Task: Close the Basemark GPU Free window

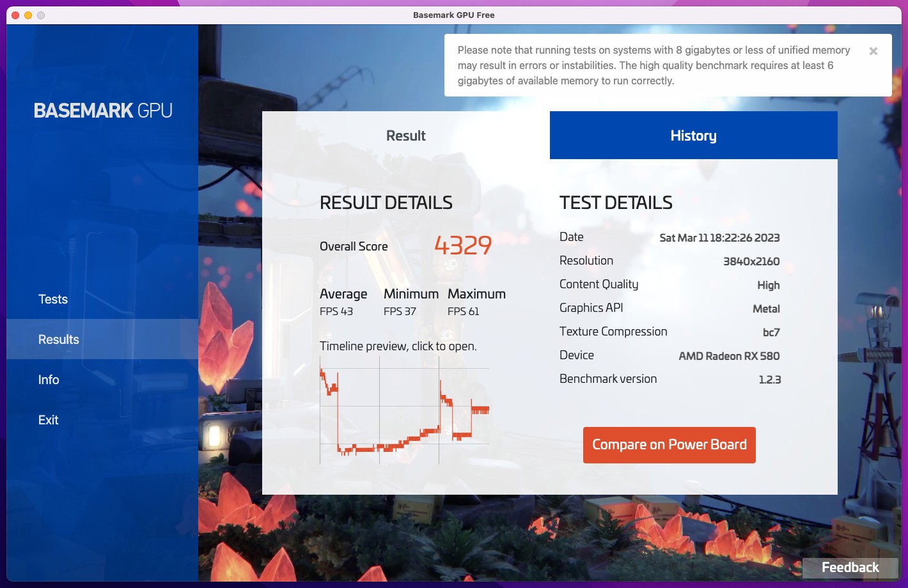Action: [15, 15]
